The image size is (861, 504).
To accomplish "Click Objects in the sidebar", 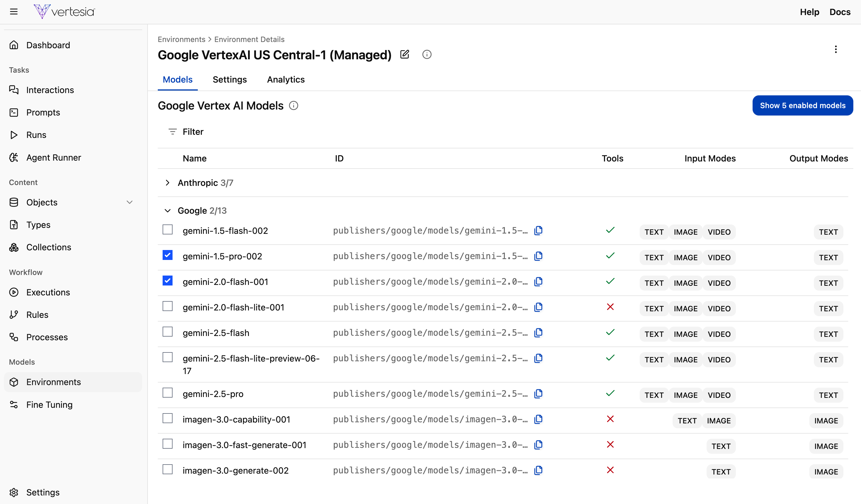I will (73, 202).
